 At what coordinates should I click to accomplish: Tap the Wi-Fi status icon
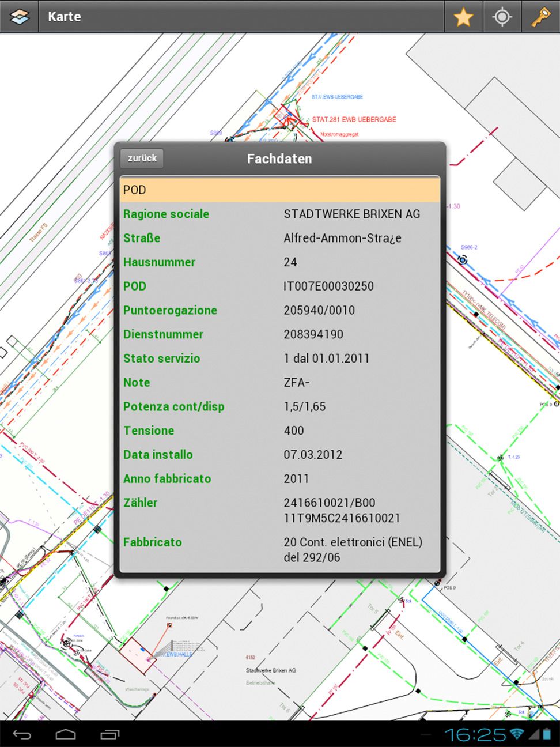[517, 734]
